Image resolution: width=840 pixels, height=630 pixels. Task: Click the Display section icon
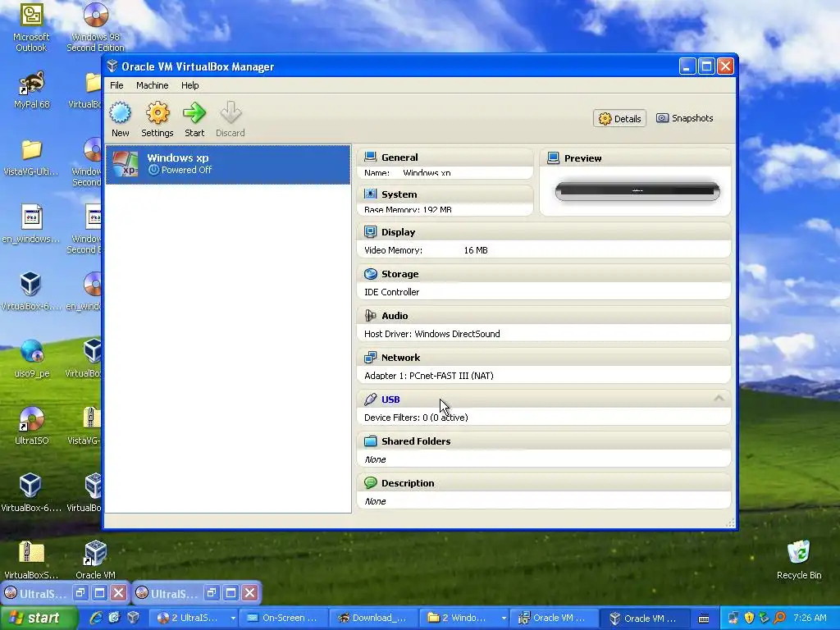370,231
